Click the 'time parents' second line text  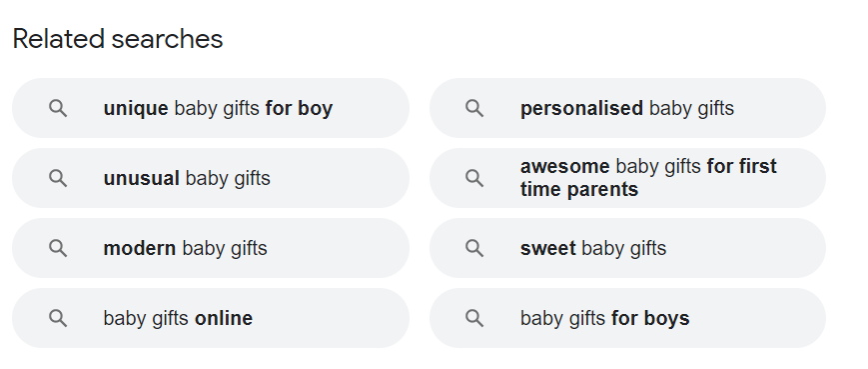point(579,189)
